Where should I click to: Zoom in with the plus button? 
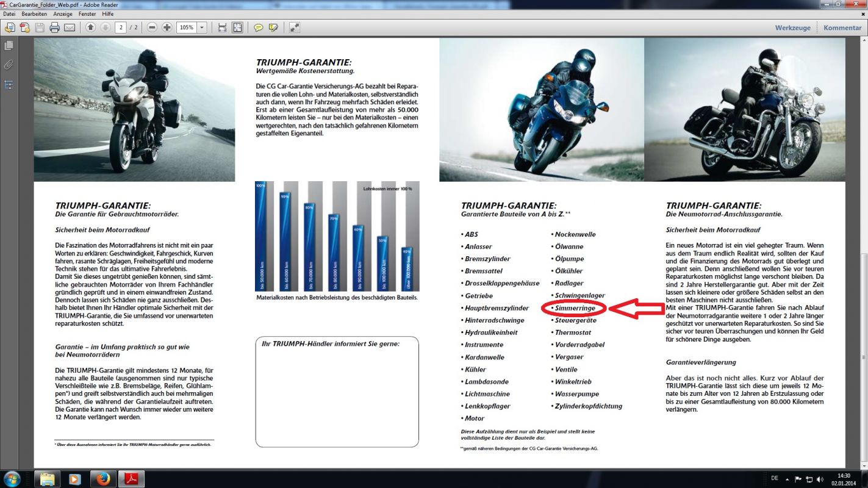point(167,27)
